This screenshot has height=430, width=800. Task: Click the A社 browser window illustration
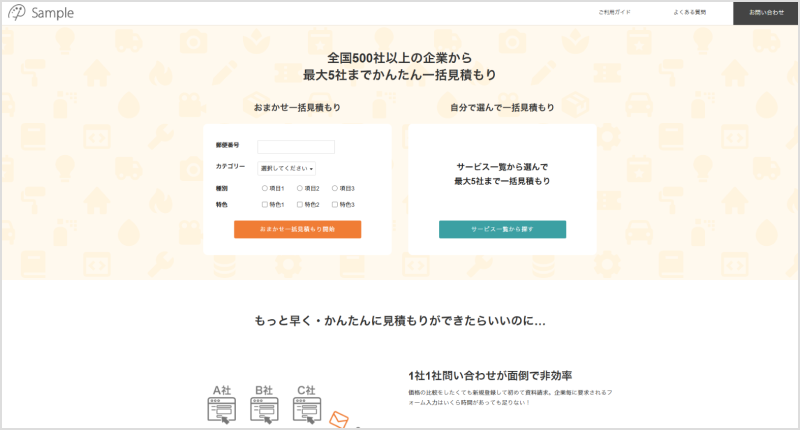[x=222, y=411]
